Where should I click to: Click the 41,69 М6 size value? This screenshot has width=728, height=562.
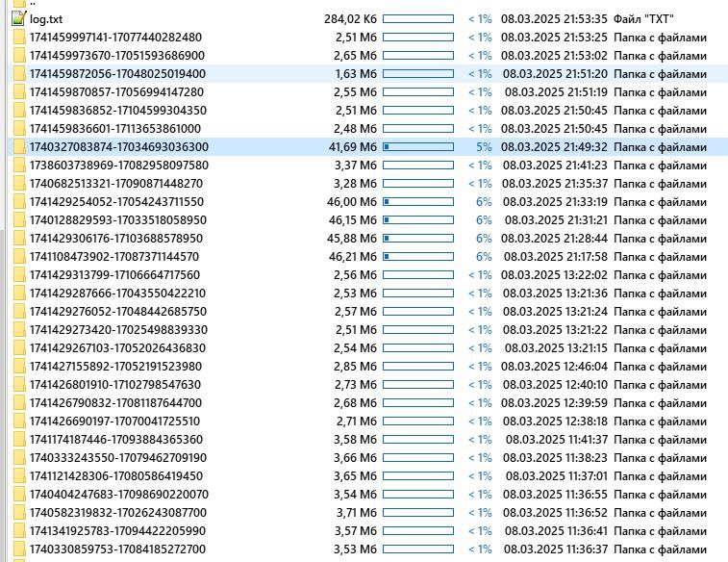click(352, 146)
